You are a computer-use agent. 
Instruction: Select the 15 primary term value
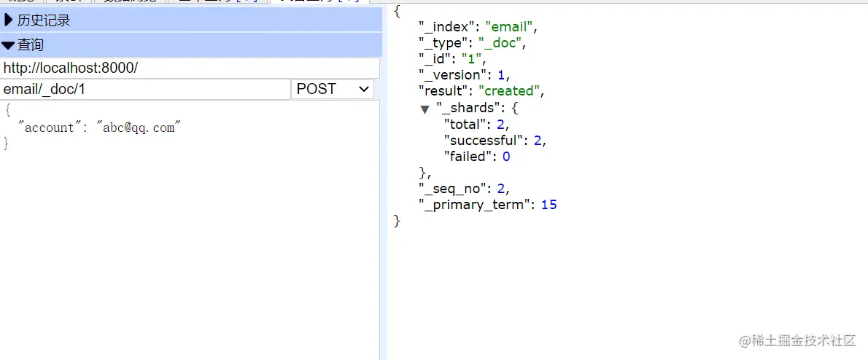(x=549, y=205)
